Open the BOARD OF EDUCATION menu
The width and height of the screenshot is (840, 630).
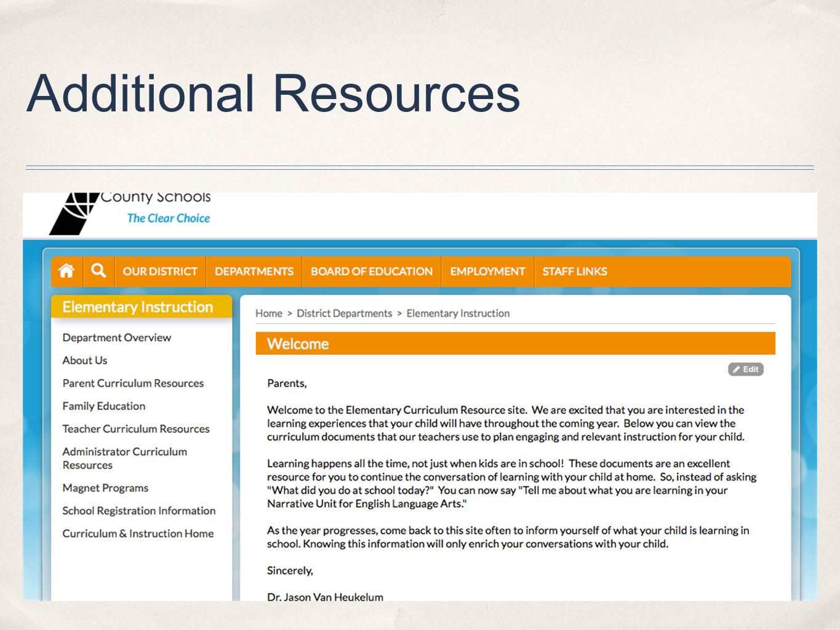372,271
